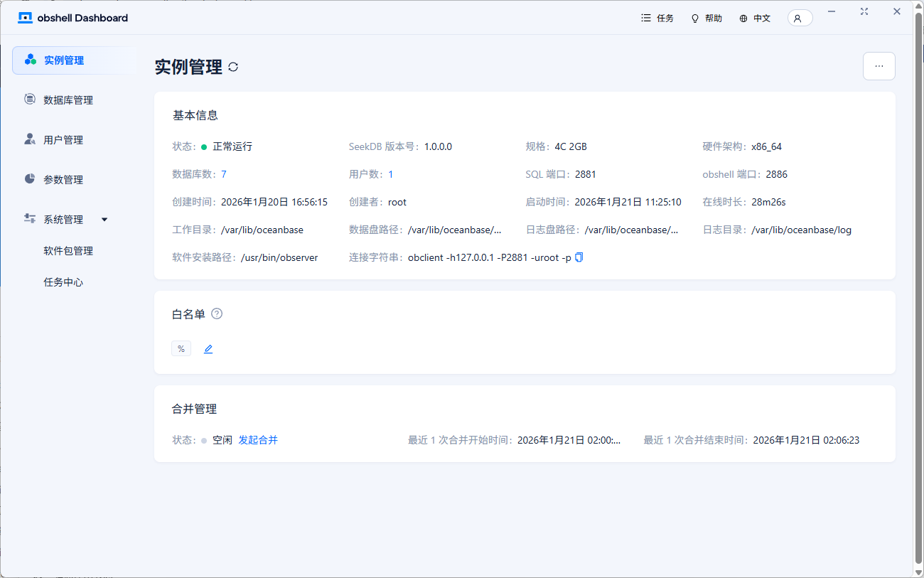Collapse the 系统管理 sidebar group
The width and height of the screenshot is (924, 578).
pyautogui.click(x=104, y=220)
